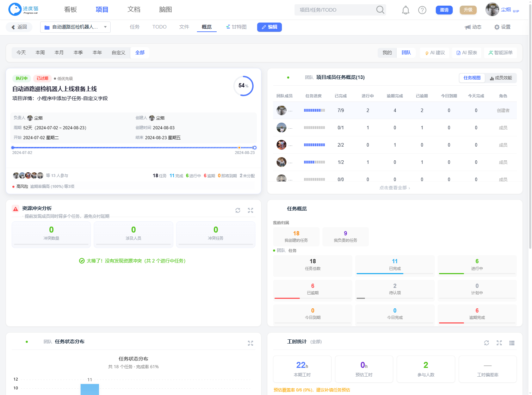Click the search magnifier icon
Image resolution: width=532 pixels, height=395 pixels.
[380, 10]
